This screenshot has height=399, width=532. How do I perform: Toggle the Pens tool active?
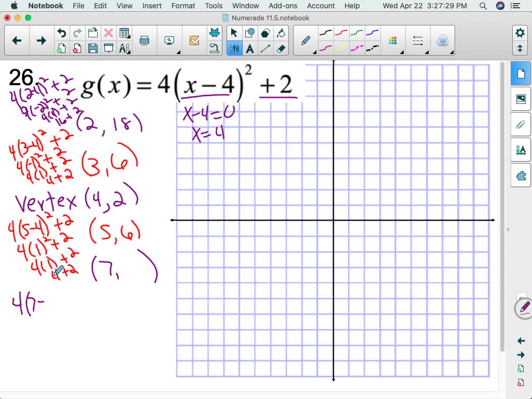(234, 49)
